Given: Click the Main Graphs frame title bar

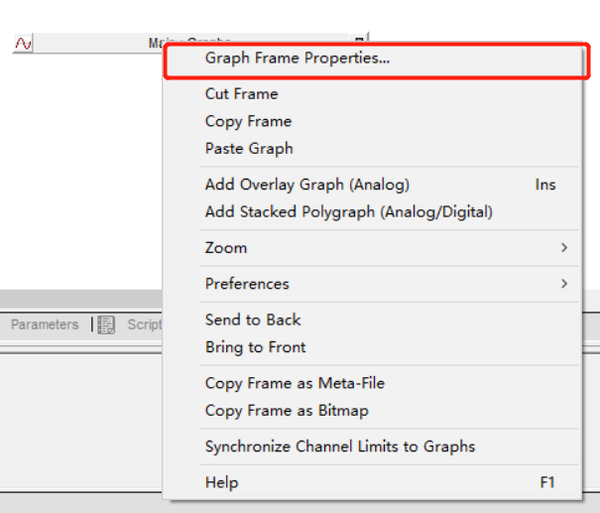Looking at the screenshot, I should pyautogui.click(x=100, y=43).
